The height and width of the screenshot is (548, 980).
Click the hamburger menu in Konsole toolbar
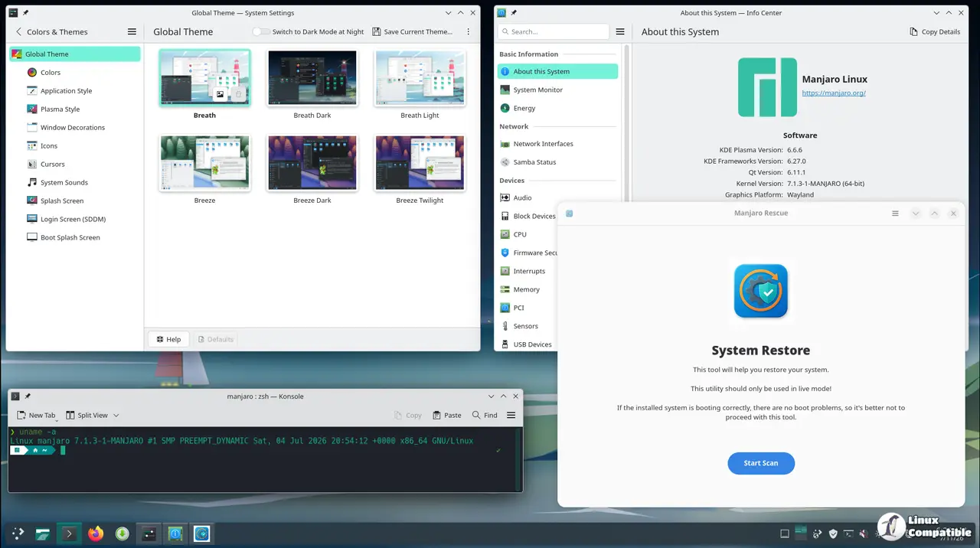(511, 415)
